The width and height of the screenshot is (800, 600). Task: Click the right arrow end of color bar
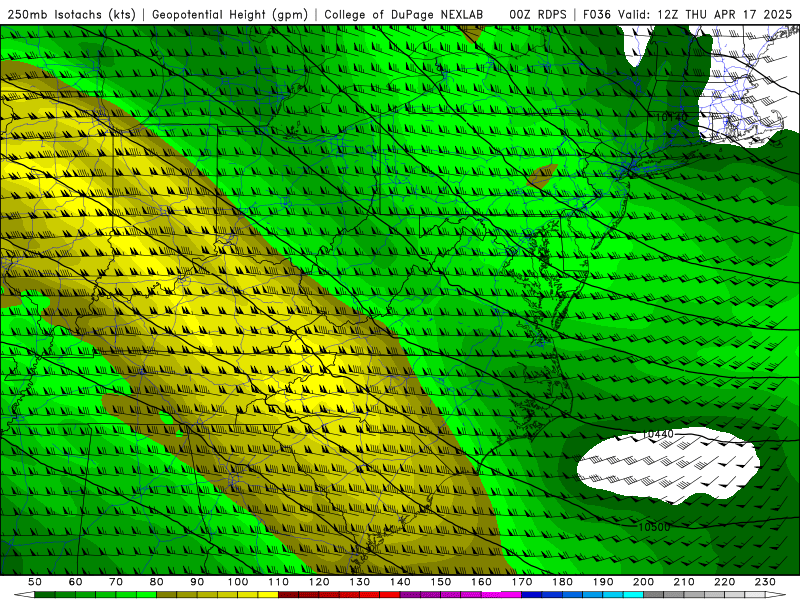pos(776,595)
